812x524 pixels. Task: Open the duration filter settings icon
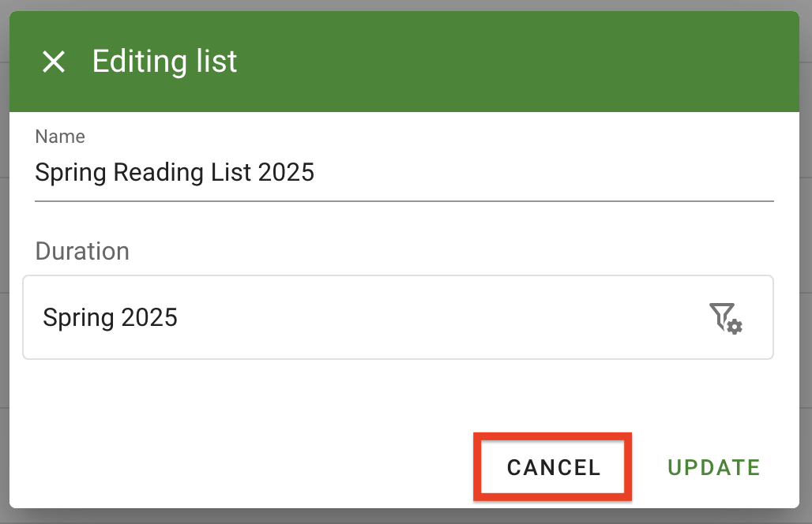[x=725, y=317]
